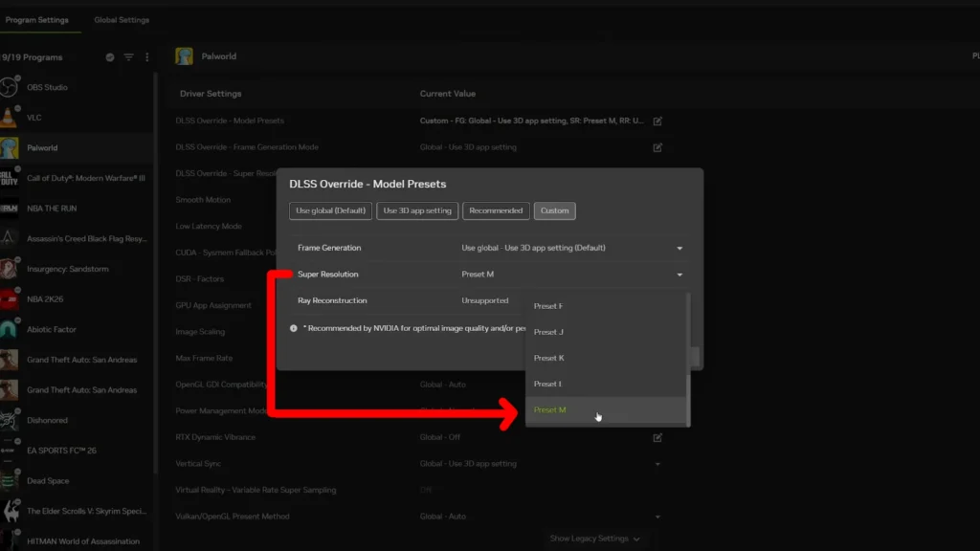
Task: Select the Assassin's Creed Black Flag icon
Action: [x=9, y=238]
